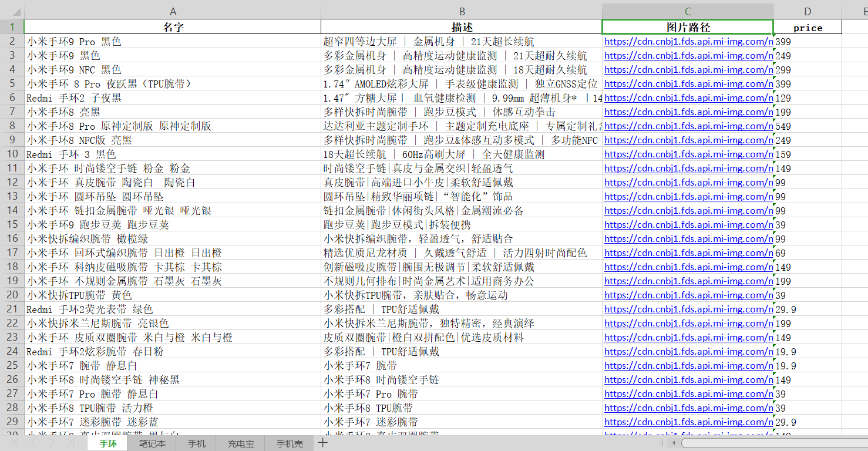Select cell 小米手环8 Pro 原神定制版
Viewport: 868px width, 451px height.
173,126
